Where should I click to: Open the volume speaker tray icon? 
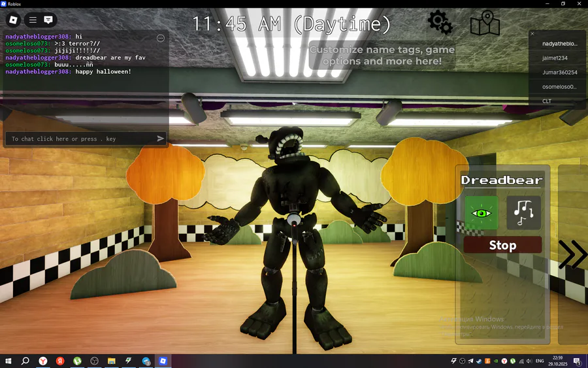(529, 361)
